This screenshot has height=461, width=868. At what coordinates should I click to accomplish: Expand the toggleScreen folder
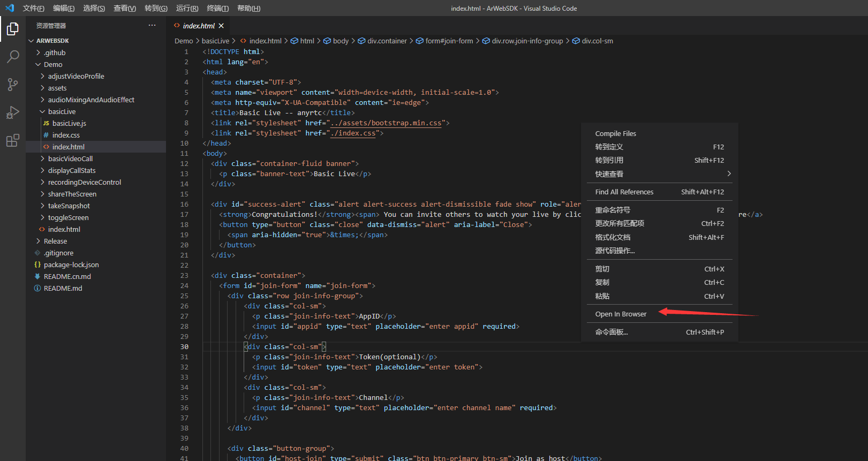click(42, 217)
